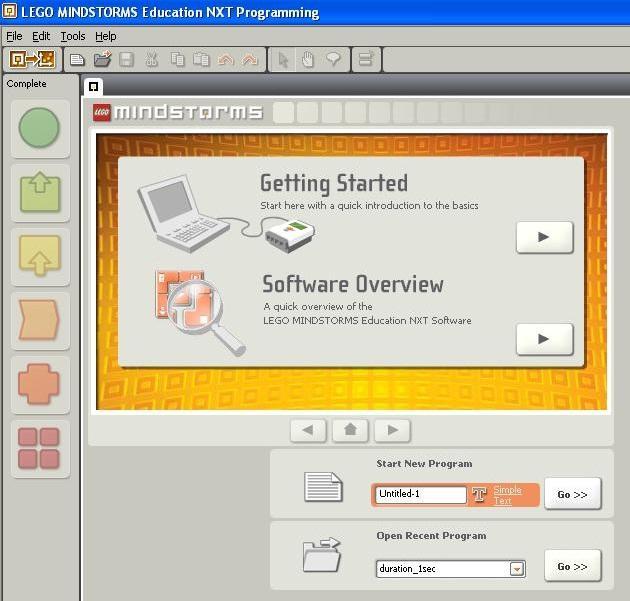
Task: Click the new document page icon
Action: [323, 487]
